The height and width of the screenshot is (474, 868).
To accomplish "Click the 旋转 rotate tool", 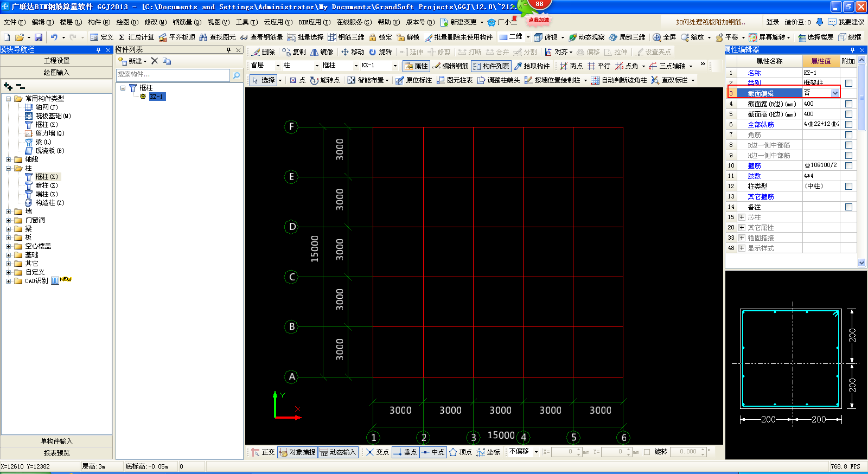I will point(380,52).
